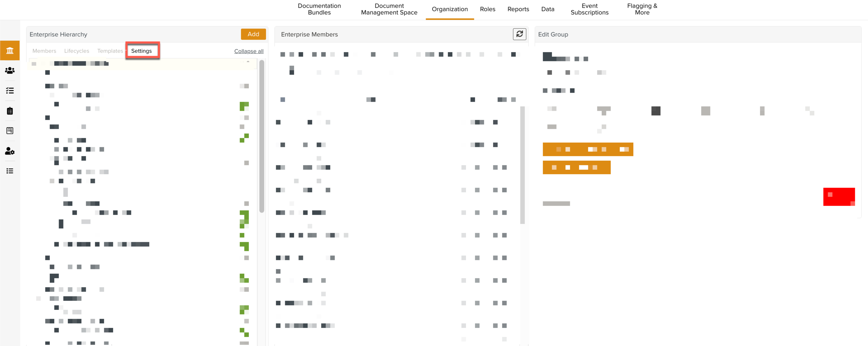Open the Templates sub-tab

tap(110, 51)
